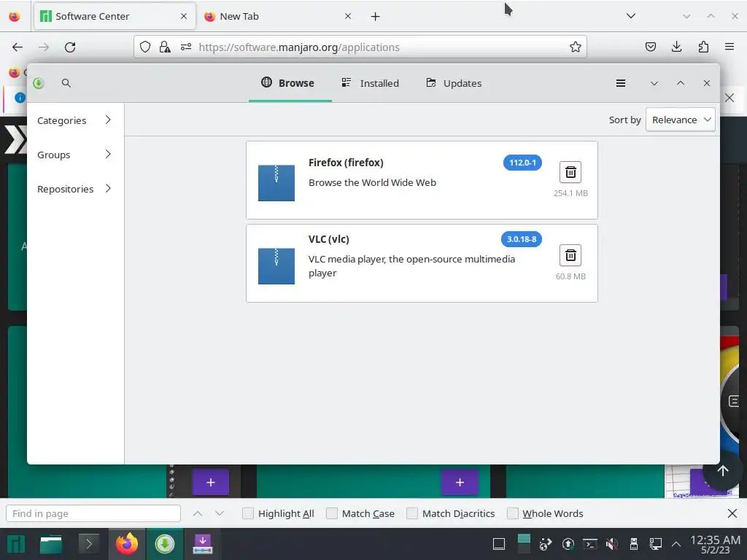Screen dimensions: 747x560
Task: Expand Categories in the sidebar
Action: (75, 120)
